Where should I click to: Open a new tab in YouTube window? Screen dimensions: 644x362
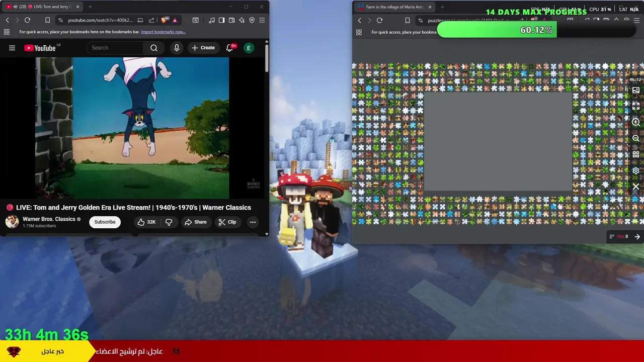click(x=90, y=7)
